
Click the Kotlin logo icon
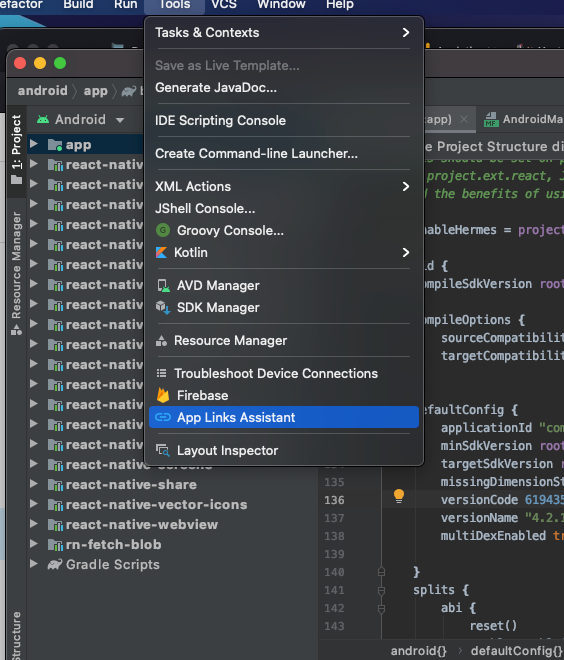tap(162, 252)
